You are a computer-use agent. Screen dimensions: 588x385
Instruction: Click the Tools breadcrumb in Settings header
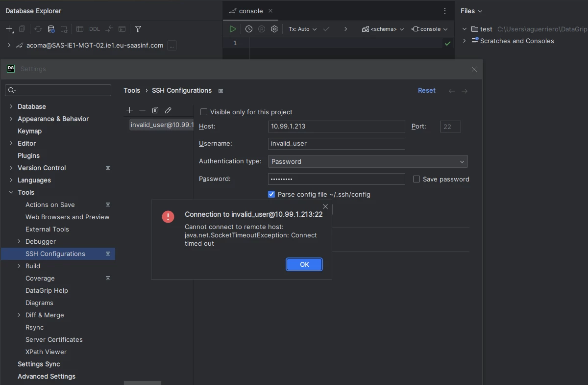click(x=132, y=90)
